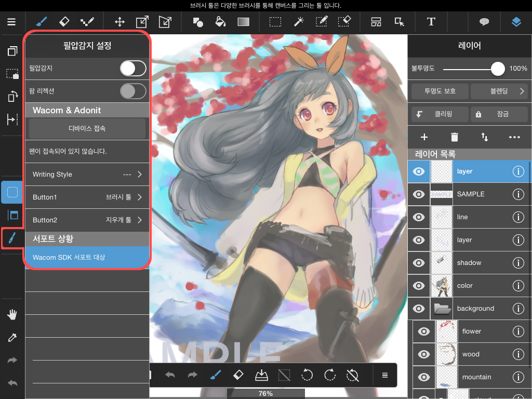Select Wacom SDK 서포트 대상 entry
532x399 pixels.
87,257
